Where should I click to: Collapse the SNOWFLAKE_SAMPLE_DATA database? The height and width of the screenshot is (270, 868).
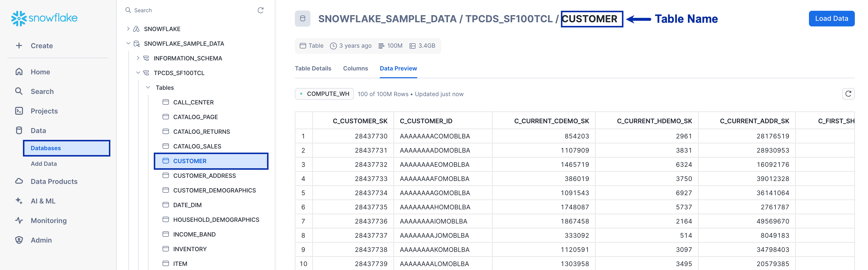tap(128, 44)
